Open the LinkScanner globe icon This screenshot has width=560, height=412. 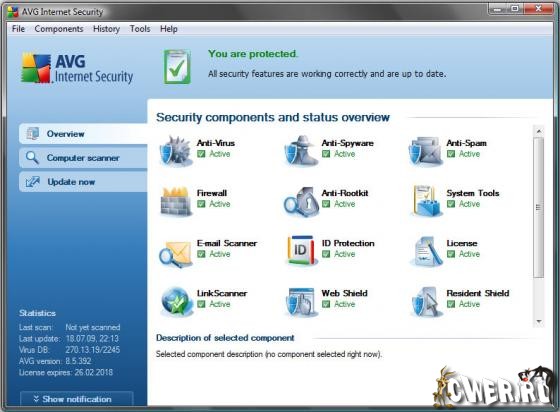click(x=176, y=301)
